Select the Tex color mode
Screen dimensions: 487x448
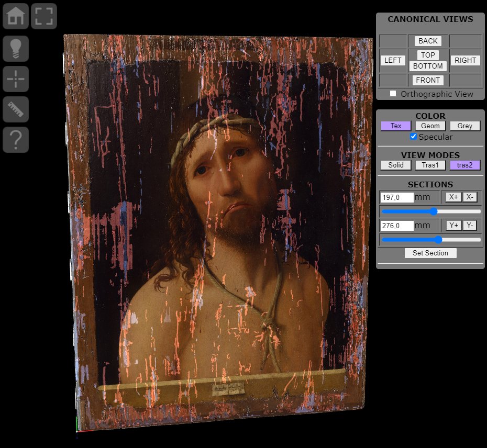click(396, 126)
